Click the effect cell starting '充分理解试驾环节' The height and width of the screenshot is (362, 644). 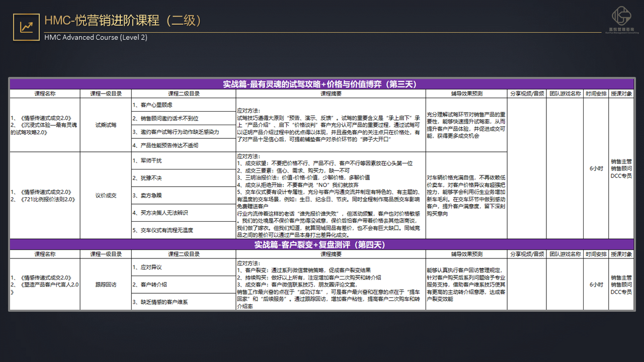466,125
